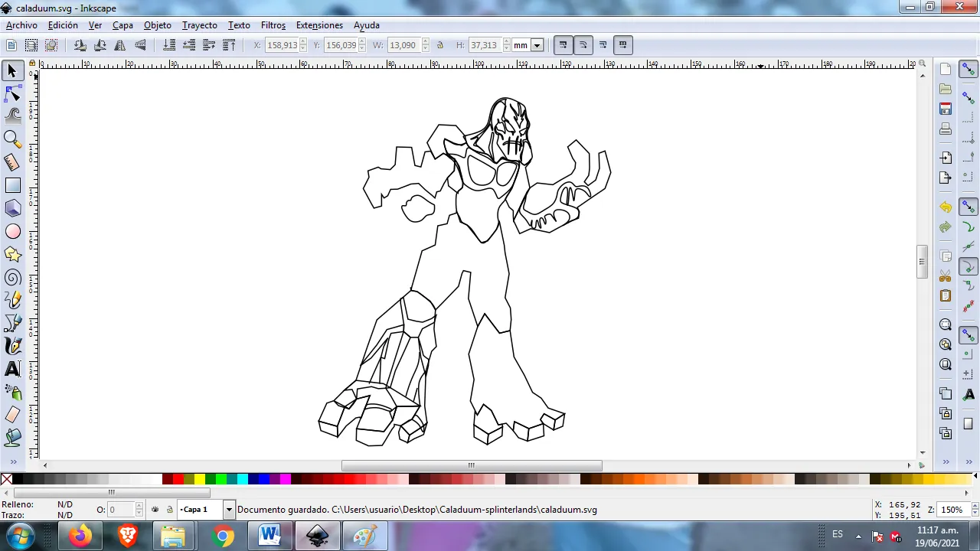Open the Archivo menu
The width and height of the screenshot is (980, 551).
pyautogui.click(x=21, y=25)
